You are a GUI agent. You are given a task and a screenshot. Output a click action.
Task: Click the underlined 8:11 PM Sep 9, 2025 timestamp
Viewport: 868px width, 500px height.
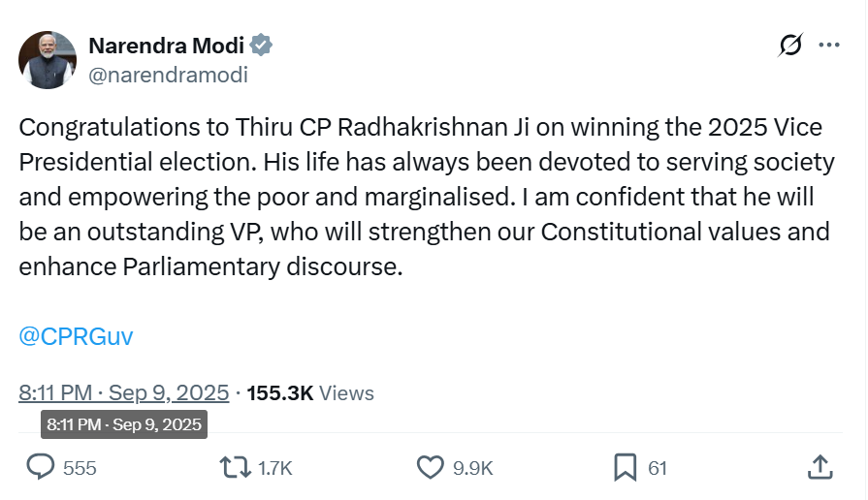(124, 392)
